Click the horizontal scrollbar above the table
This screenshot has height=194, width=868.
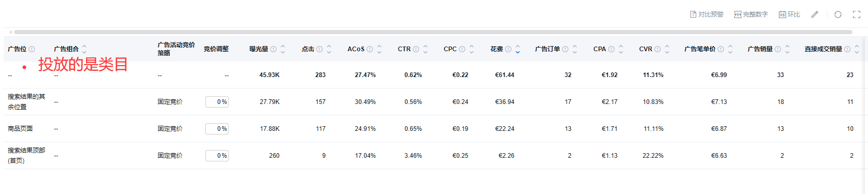[433, 32]
